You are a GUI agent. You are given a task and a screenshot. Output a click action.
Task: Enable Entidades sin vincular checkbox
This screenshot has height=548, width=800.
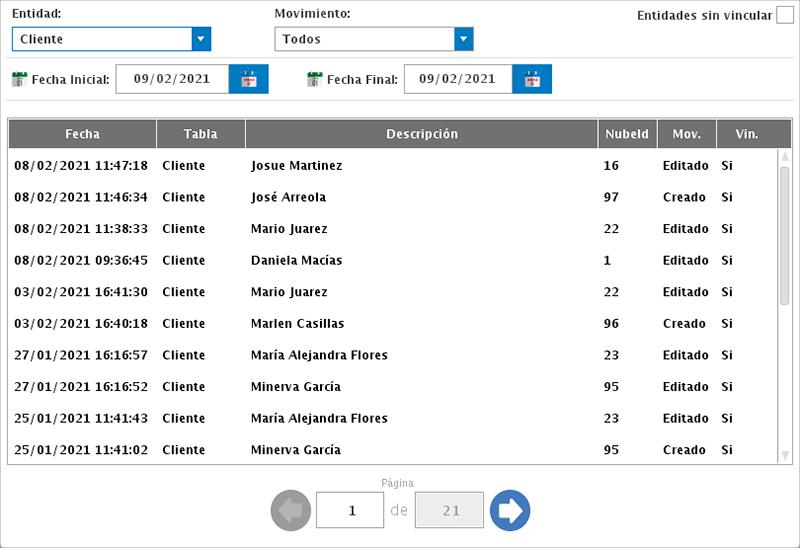point(785,15)
